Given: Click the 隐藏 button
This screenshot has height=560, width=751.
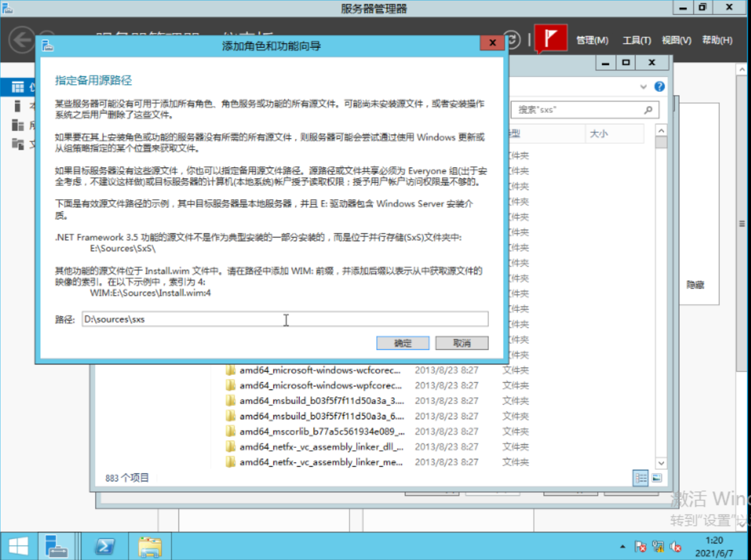Looking at the screenshot, I should click(694, 285).
